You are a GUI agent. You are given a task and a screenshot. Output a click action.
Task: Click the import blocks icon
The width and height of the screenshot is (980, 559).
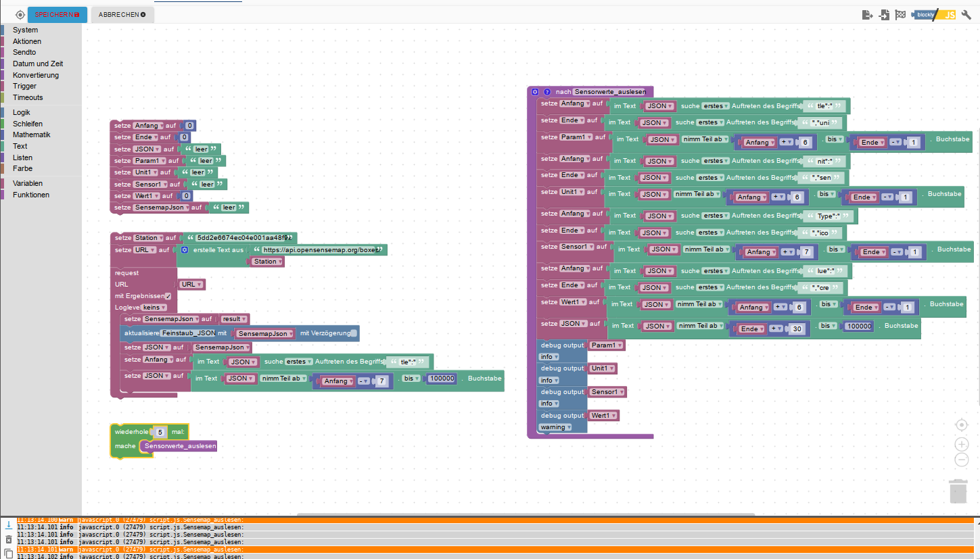tap(884, 14)
